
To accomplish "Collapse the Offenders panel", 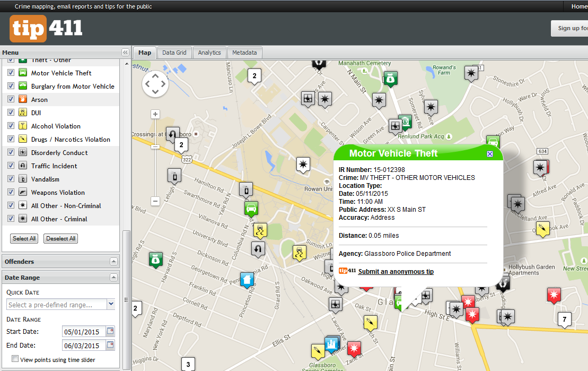I will [115, 261].
